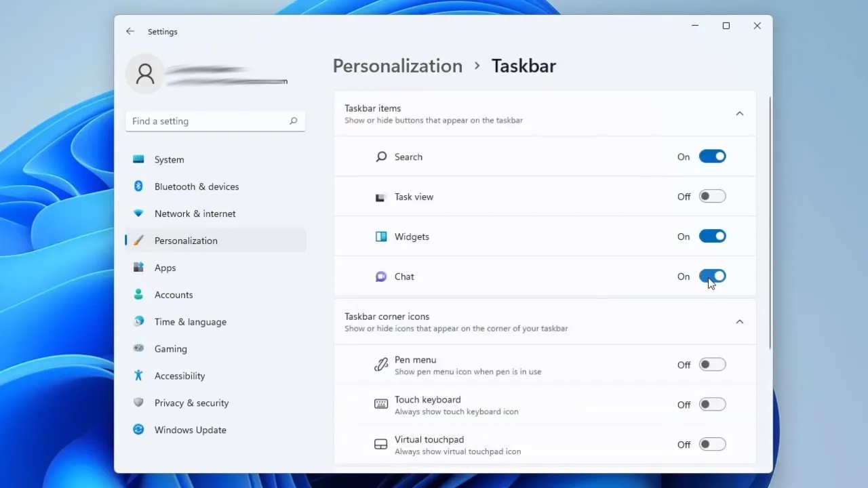Open Network & internet settings
The image size is (868, 488).
(x=138, y=213)
